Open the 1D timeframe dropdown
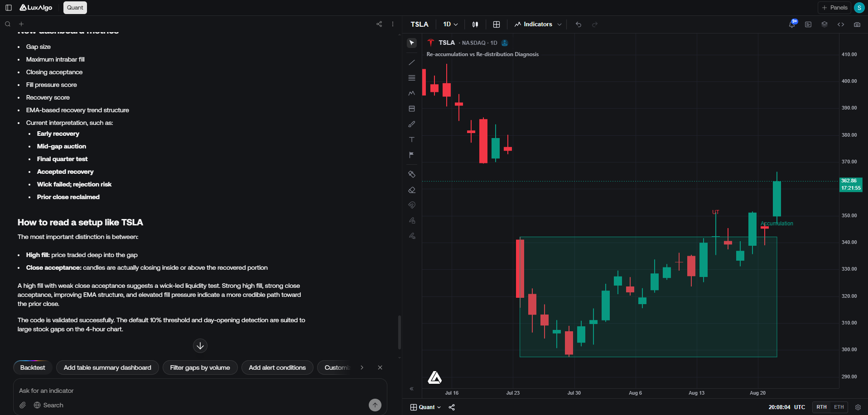Viewport: 868px width, 415px height. pos(450,24)
